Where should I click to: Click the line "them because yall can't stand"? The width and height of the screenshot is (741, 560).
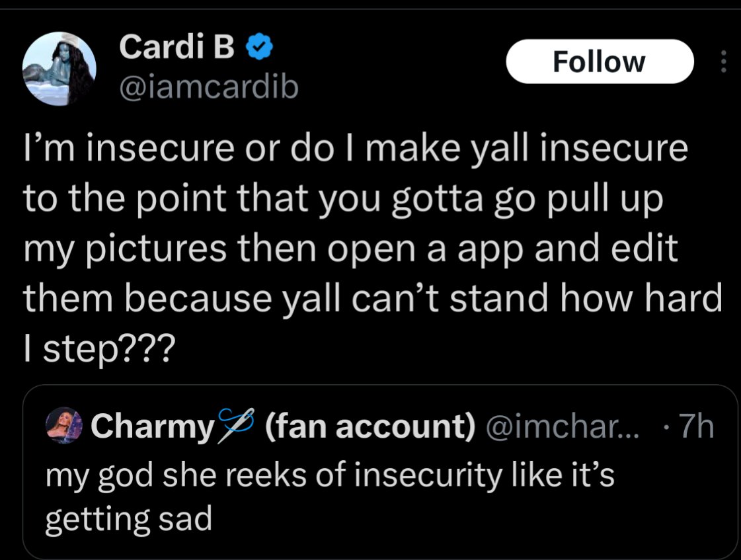(372, 298)
